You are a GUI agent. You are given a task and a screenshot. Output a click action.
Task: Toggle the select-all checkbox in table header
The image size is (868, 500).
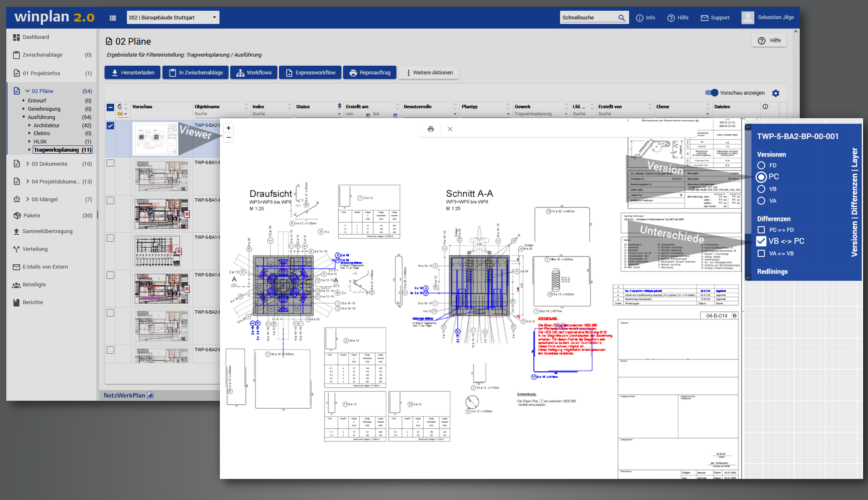(110, 107)
